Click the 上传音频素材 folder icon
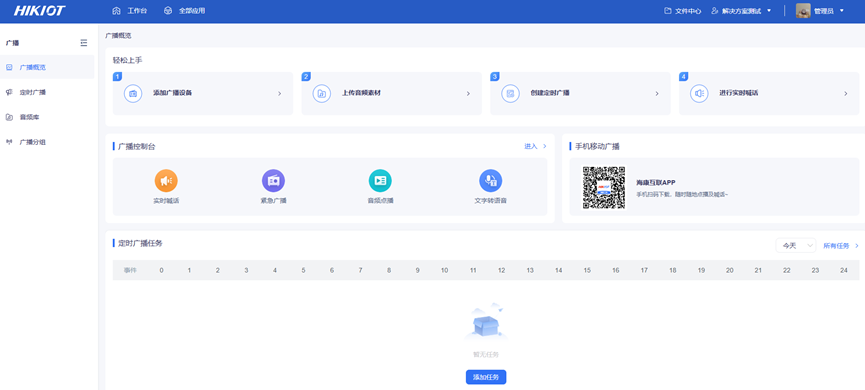The image size is (865, 390). pos(322,93)
